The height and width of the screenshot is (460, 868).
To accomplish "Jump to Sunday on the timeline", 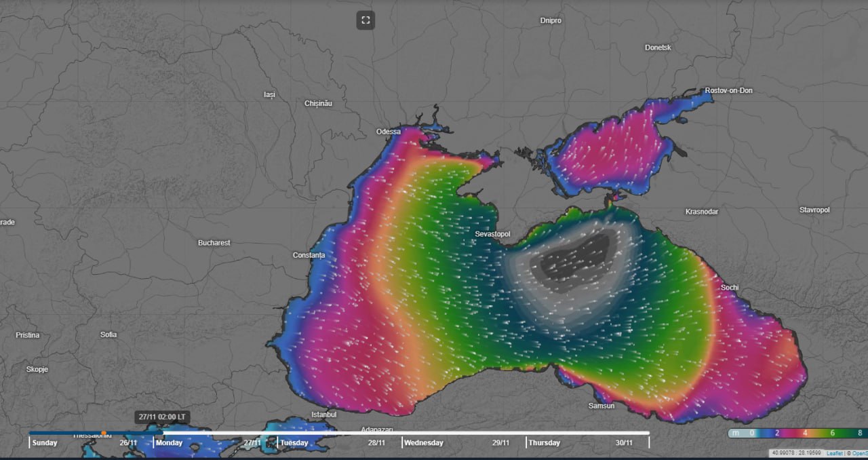I will [44, 443].
